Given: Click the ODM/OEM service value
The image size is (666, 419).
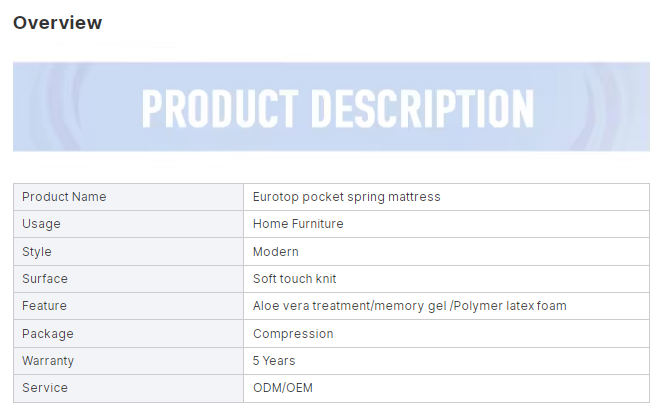Looking at the screenshot, I should pyautogui.click(x=282, y=388).
